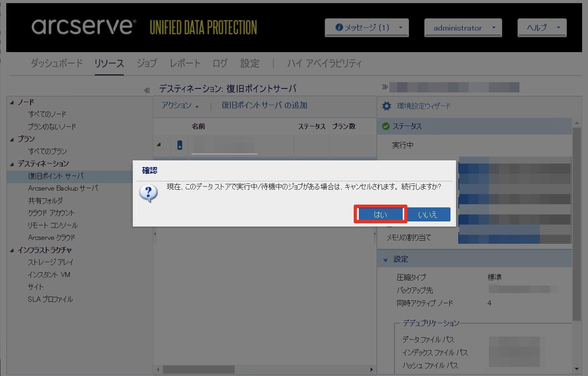Screen dimensions: 588x376
Task: Click the arcserve logo
Action: [x=84, y=27]
